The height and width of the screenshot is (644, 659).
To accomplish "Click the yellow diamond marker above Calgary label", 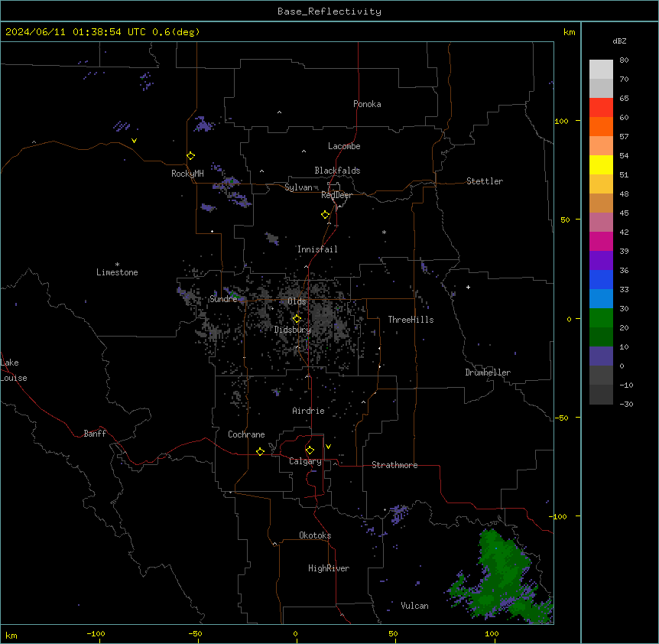I will [310, 450].
